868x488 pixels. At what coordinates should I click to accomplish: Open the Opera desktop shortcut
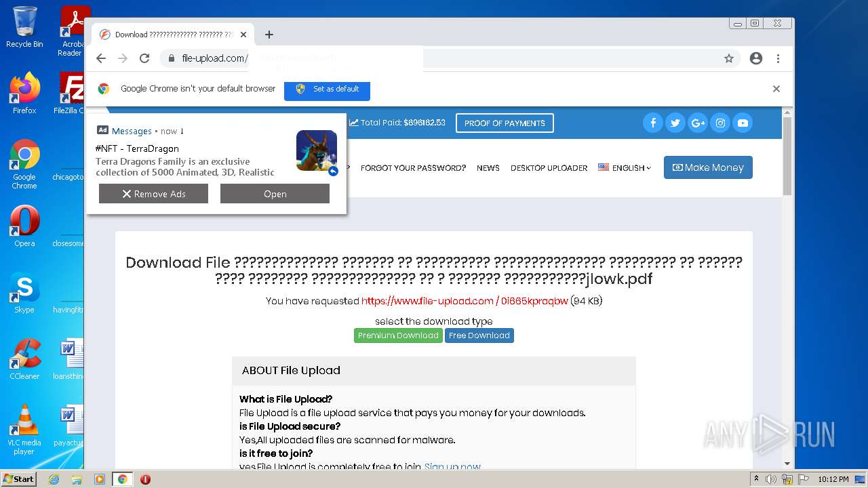(x=24, y=226)
